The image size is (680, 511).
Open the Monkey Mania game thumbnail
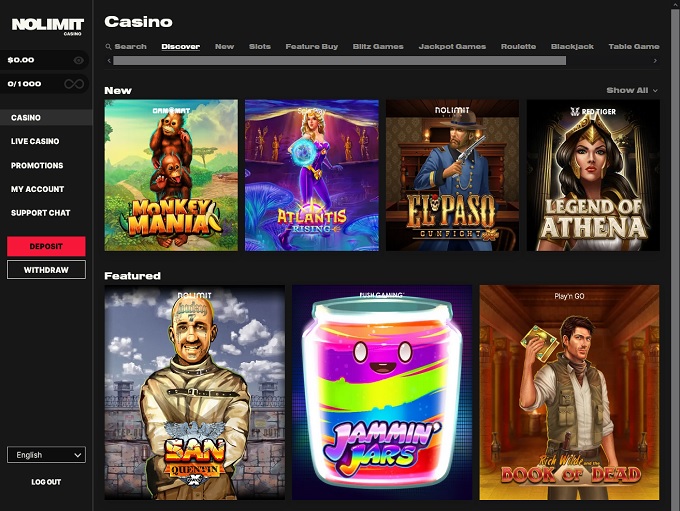tap(171, 175)
